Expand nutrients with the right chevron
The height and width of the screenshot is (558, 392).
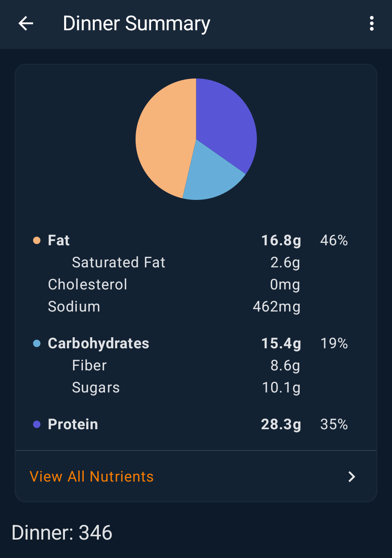click(352, 477)
